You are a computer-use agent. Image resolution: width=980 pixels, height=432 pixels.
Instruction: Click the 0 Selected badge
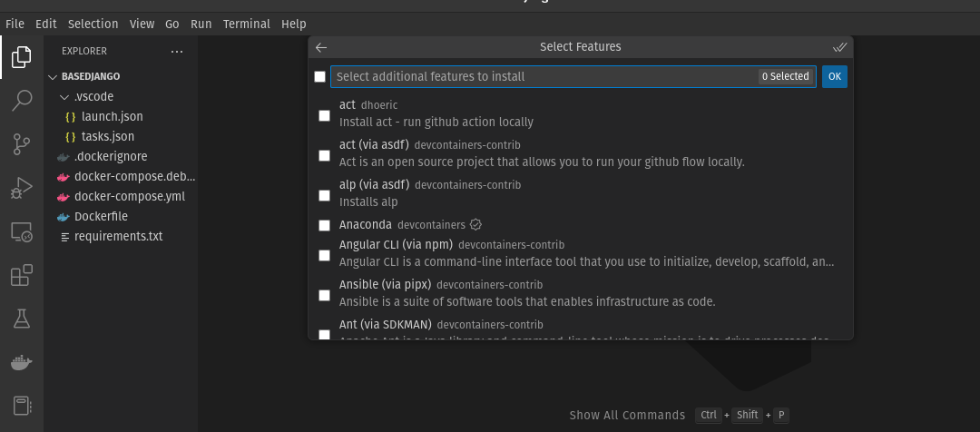coord(786,76)
